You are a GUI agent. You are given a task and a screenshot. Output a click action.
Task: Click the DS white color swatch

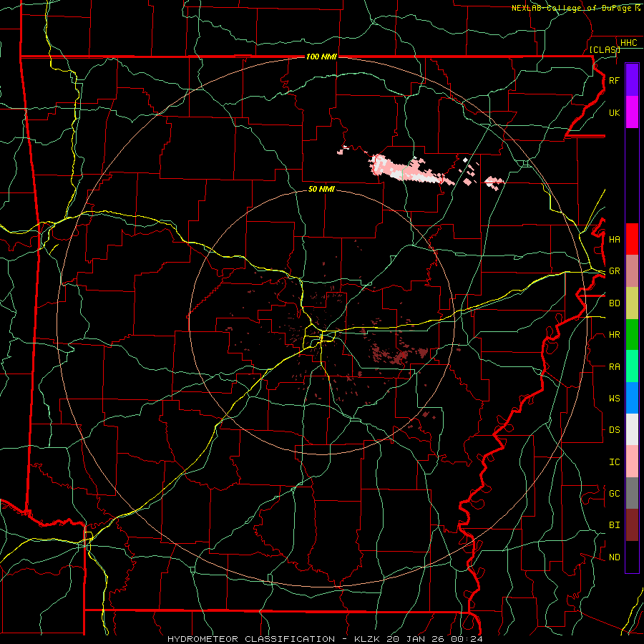(632, 429)
